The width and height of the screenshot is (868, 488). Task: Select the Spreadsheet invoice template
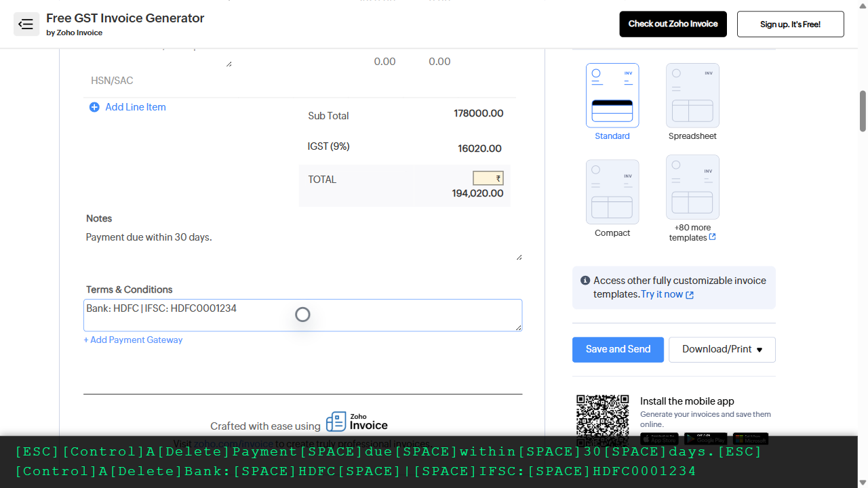point(692,95)
